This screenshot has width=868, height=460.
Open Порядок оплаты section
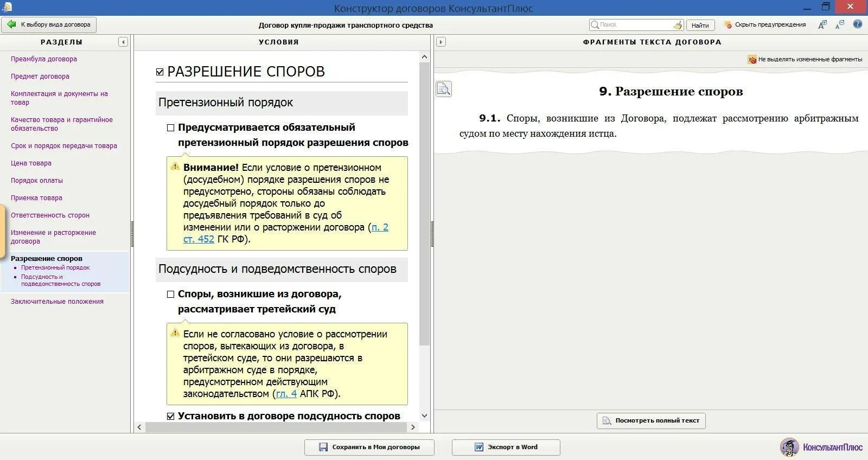tap(37, 181)
